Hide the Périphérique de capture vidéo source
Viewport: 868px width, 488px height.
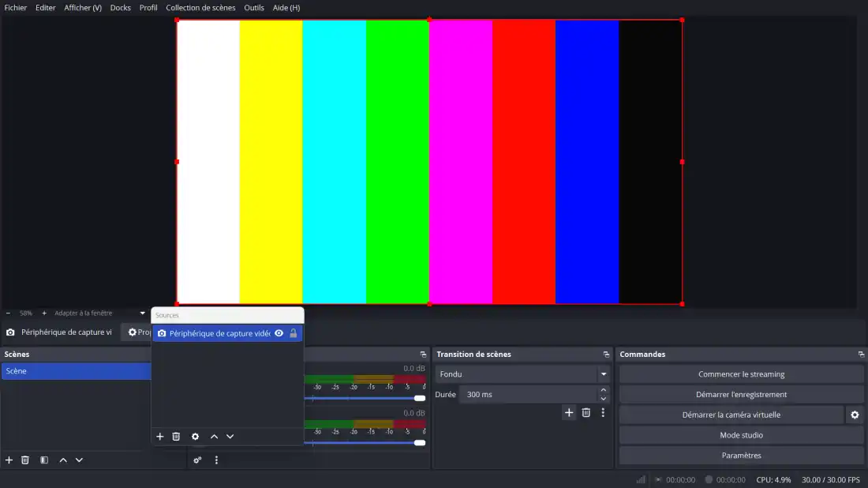(x=279, y=333)
